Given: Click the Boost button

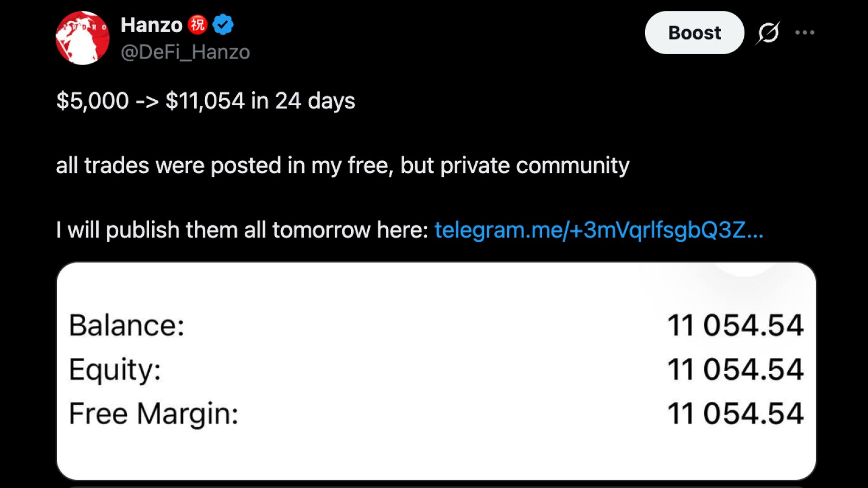Looking at the screenshot, I should click(x=694, y=33).
